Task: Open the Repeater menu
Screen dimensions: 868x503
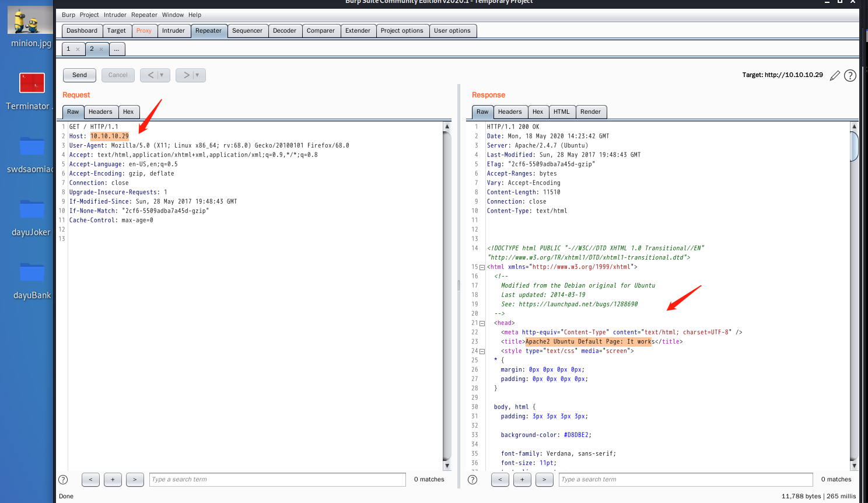Action: (x=144, y=15)
